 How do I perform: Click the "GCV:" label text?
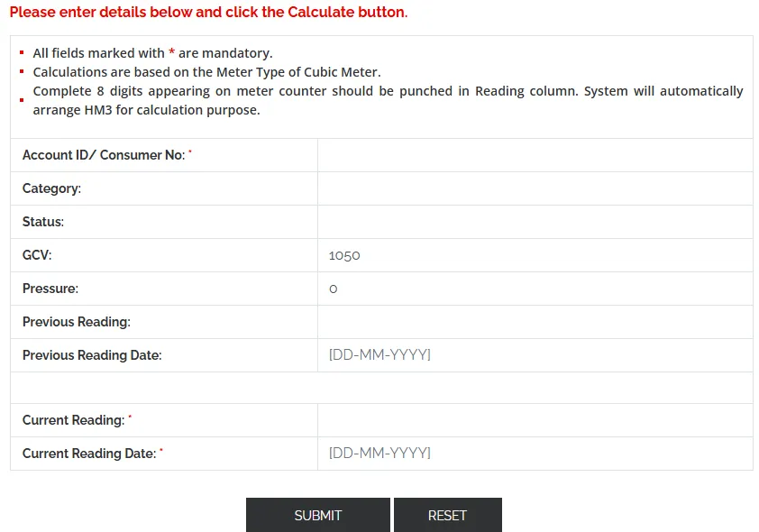[37, 255]
